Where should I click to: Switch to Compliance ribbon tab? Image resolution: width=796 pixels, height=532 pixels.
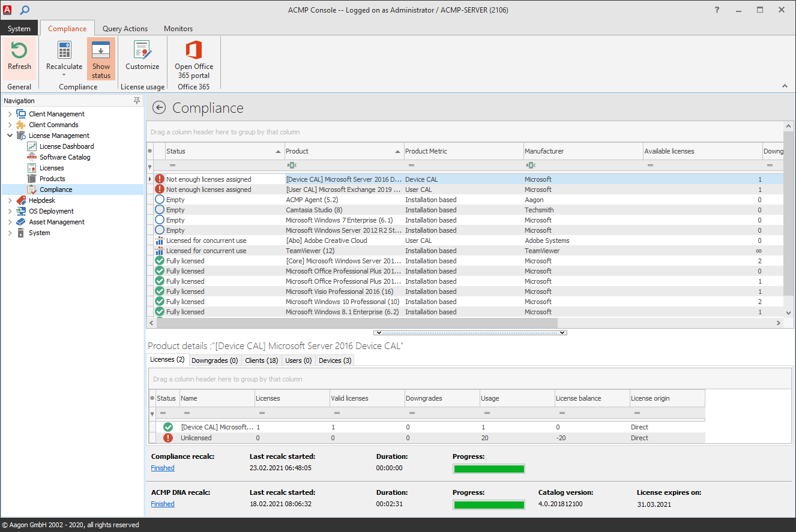pyautogui.click(x=67, y=28)
